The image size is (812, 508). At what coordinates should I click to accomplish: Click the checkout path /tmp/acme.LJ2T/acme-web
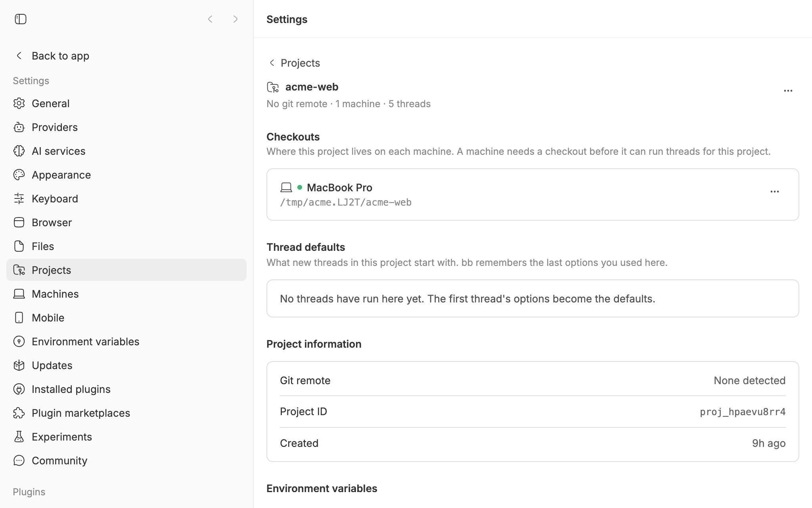coord(346,202)
